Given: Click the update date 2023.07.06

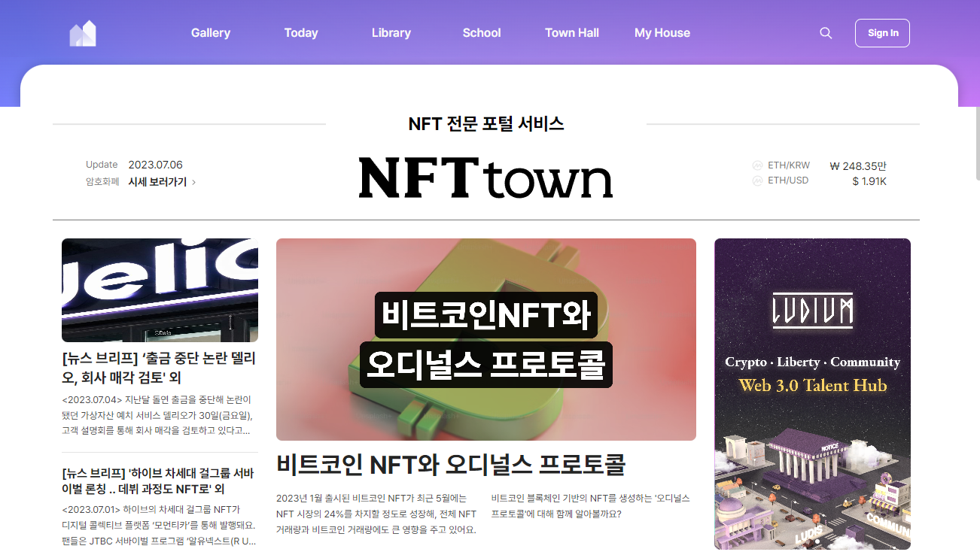Looking at the screenshot, I should pyautogui.click(x=155, y=165).
